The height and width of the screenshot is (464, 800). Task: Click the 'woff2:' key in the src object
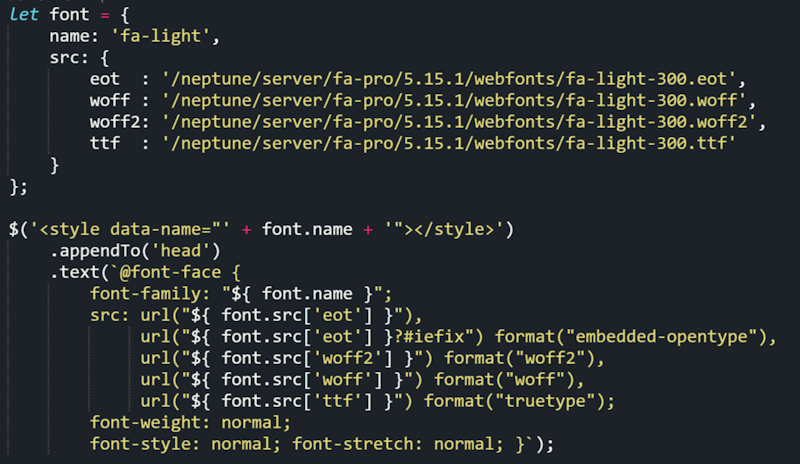point(118,122)
